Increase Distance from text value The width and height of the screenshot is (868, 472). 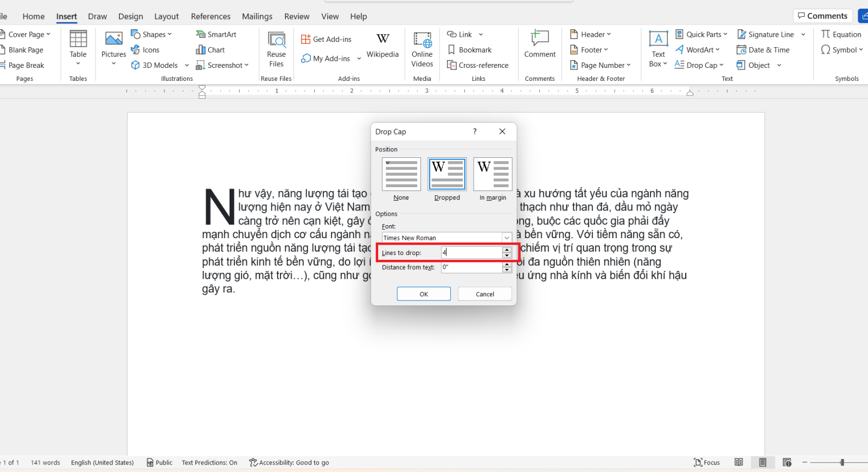pyautogui.click(x=507, y=264)
